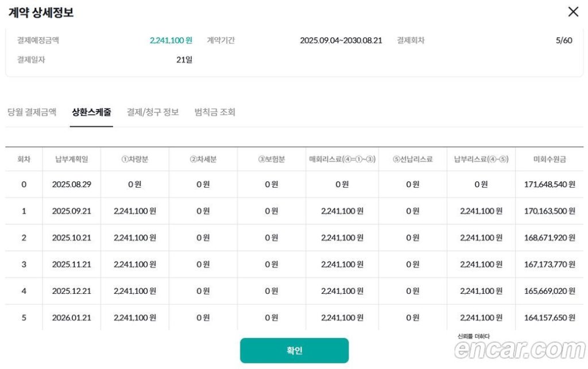Viewport: 588px width, 369px height.
Task: Click the contract period 2025.09.04~2030.08.21
Action: pos(341,41)
